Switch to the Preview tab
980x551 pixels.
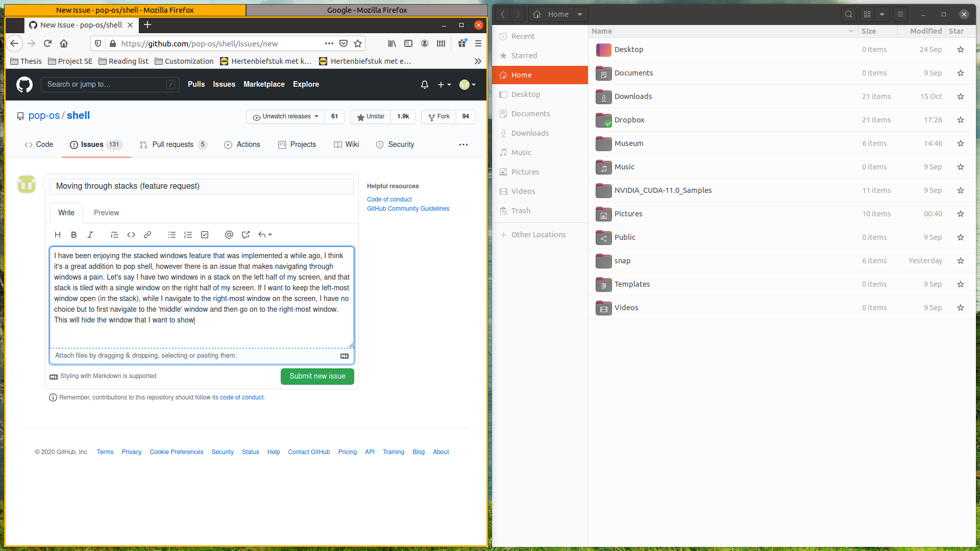point(106,213)
